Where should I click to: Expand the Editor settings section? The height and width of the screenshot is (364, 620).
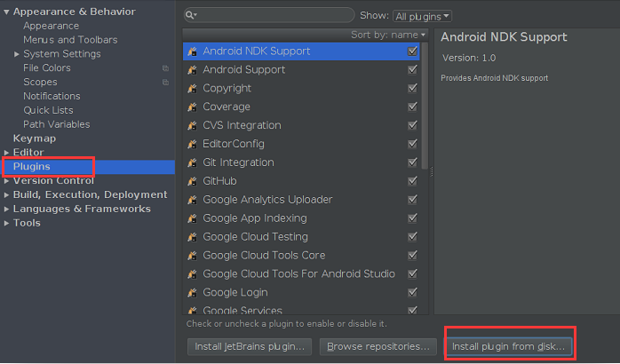click(x=6, y=153)
